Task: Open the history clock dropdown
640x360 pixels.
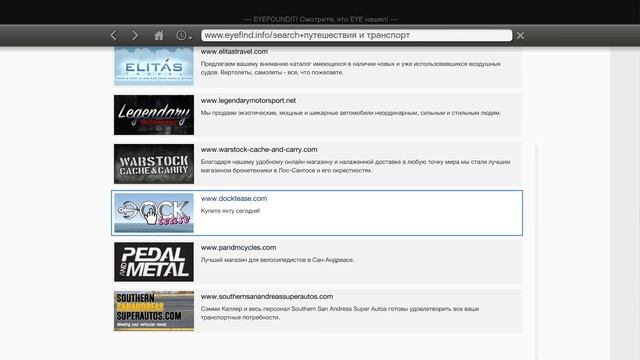Action: click(184, 36)
